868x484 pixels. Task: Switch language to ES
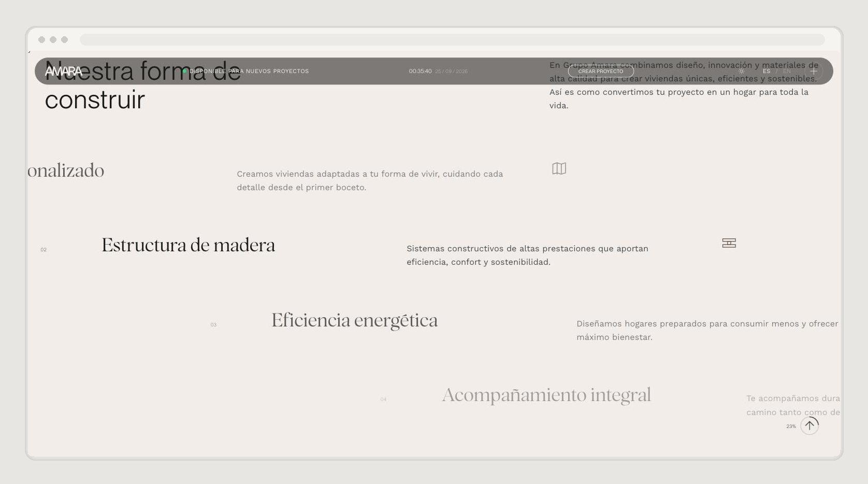[x=766, y=72]
